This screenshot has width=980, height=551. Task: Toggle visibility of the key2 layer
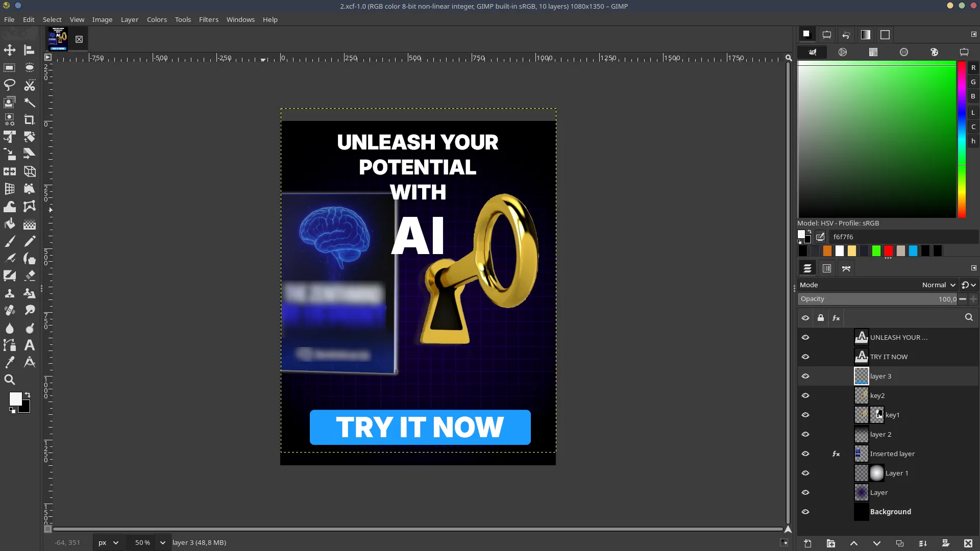806,395
